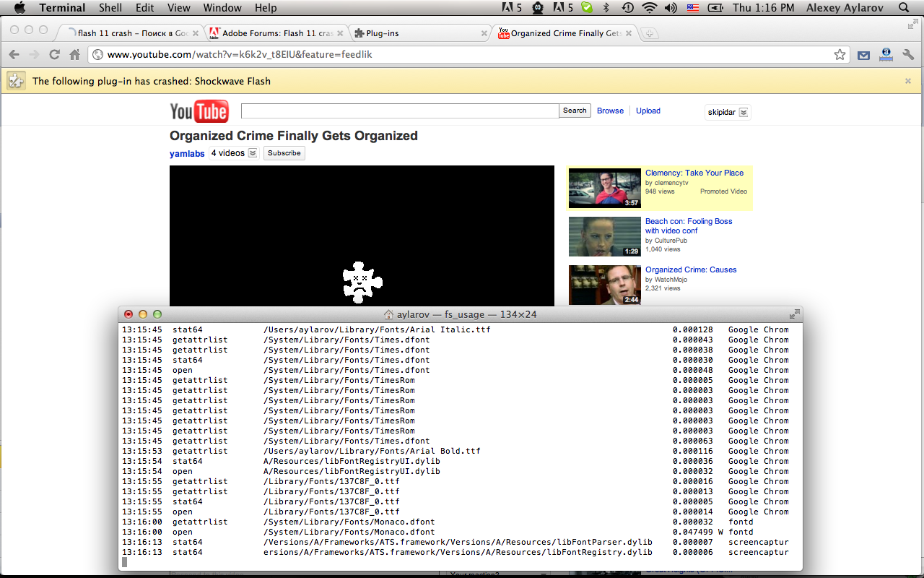Click the YouTube Search button
Image resolution: width=924 pixels, height=578 pixels.
click(x=575, y=111)
